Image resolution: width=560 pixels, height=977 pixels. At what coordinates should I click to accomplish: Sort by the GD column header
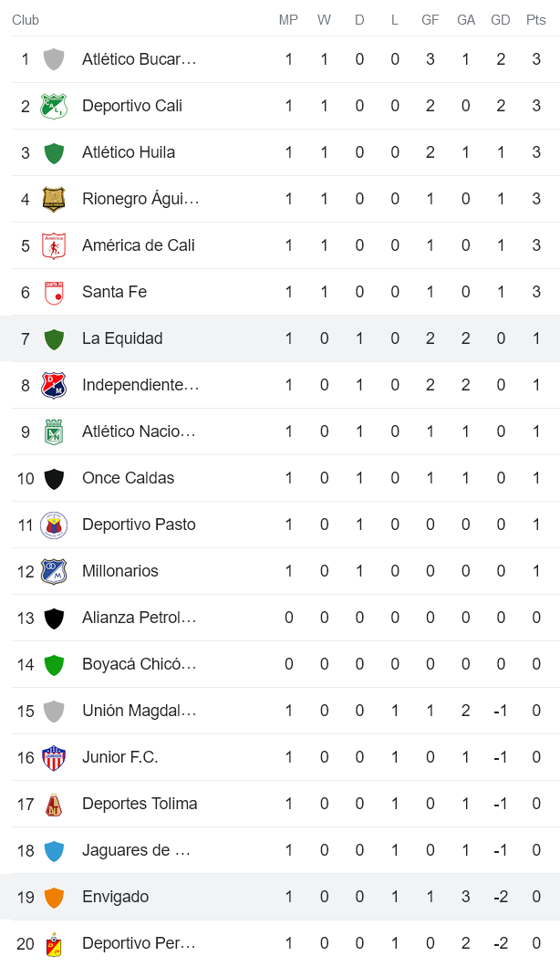500,20
